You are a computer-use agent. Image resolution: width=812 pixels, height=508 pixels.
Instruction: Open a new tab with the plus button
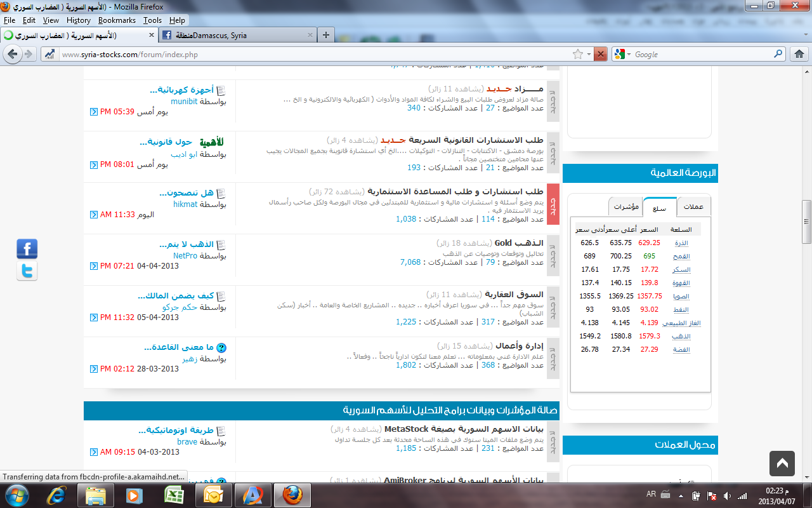326,35
